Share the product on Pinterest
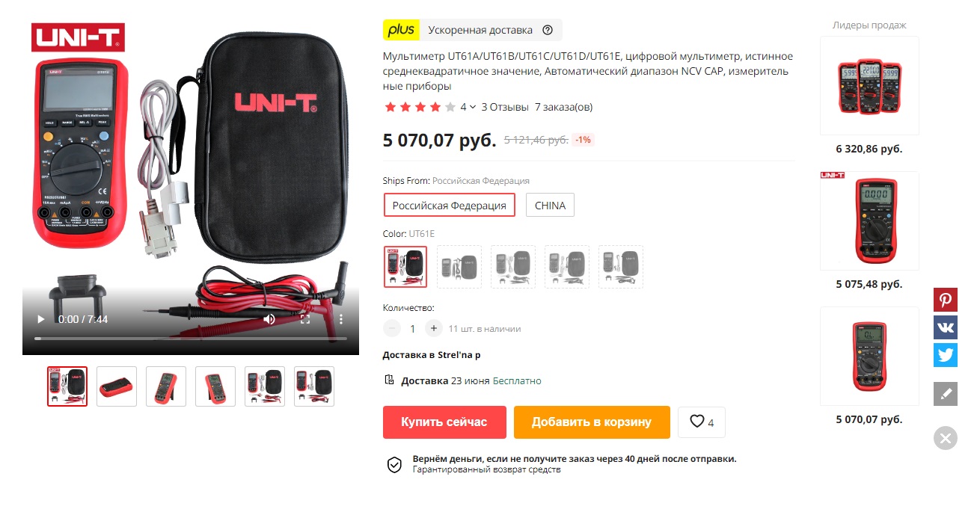This screenshot has height=515, width=980. 946,300
